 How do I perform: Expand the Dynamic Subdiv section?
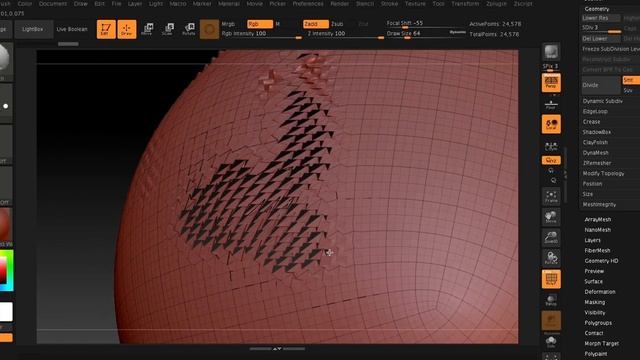pos(602,101)
